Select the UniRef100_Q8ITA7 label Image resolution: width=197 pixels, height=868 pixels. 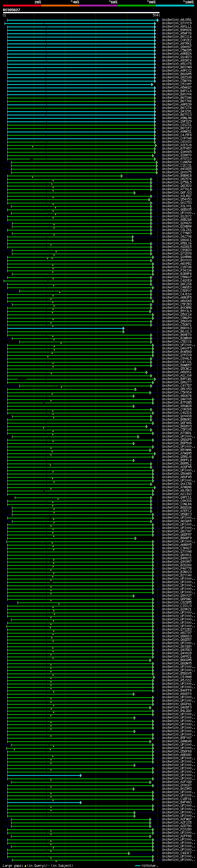coord(176,531)
